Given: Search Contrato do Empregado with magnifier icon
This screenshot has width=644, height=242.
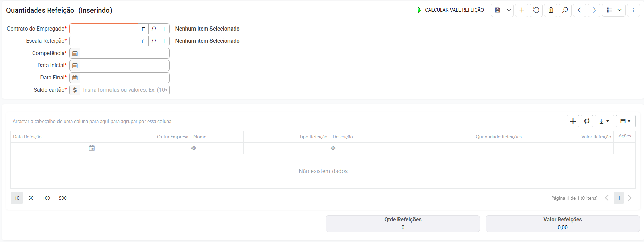Looking at the screenshot, I should [x=154, y=29].
